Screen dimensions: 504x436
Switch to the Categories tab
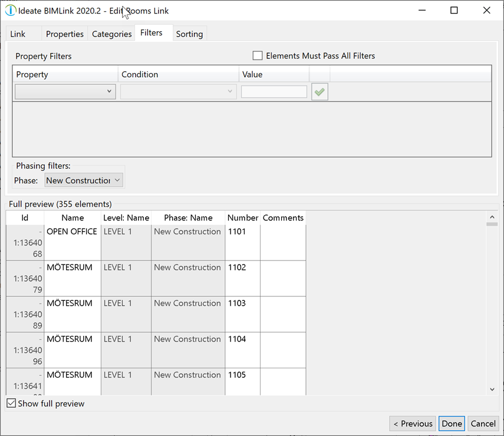tap(111, 34)
